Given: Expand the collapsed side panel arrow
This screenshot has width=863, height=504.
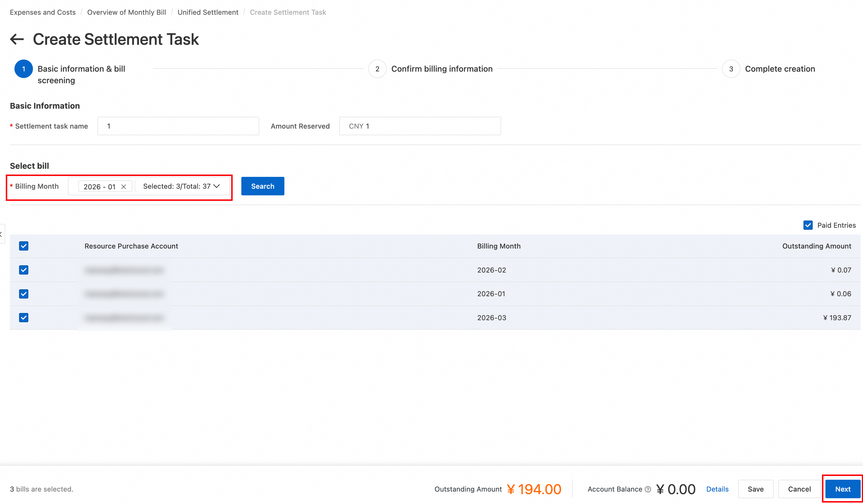Looking at the screenshot, I should pos(2,234).
